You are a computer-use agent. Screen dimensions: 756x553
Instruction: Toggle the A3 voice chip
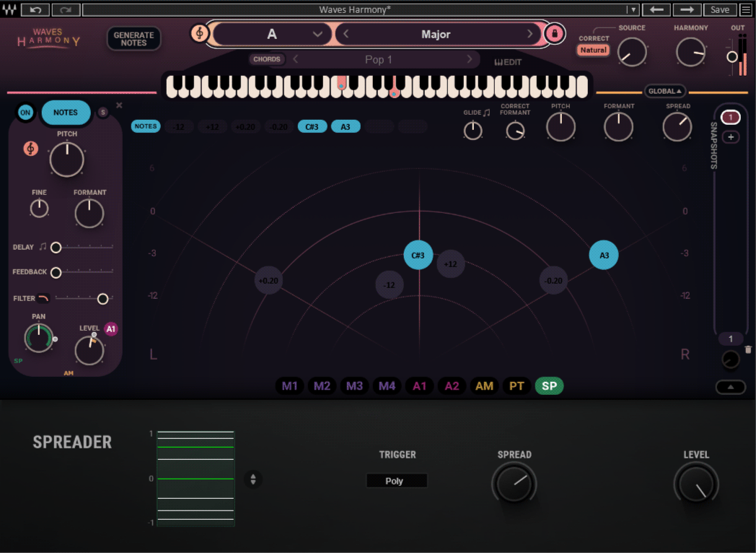click(346, 127)
